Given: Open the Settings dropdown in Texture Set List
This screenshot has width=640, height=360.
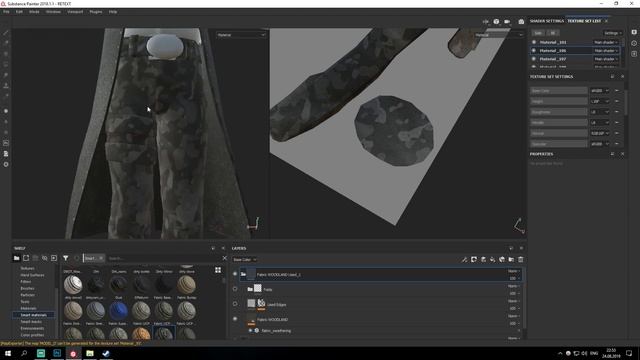Looking at the screenshot, I should click(613, 33).
